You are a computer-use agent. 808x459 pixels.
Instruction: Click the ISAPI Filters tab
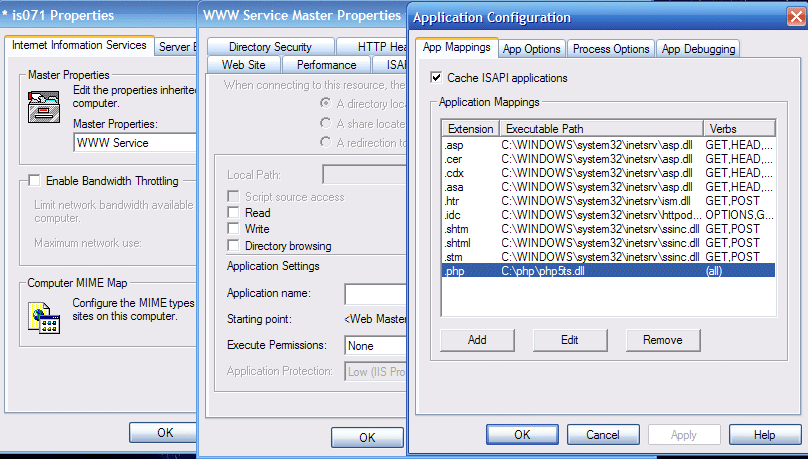coord(390,65)
